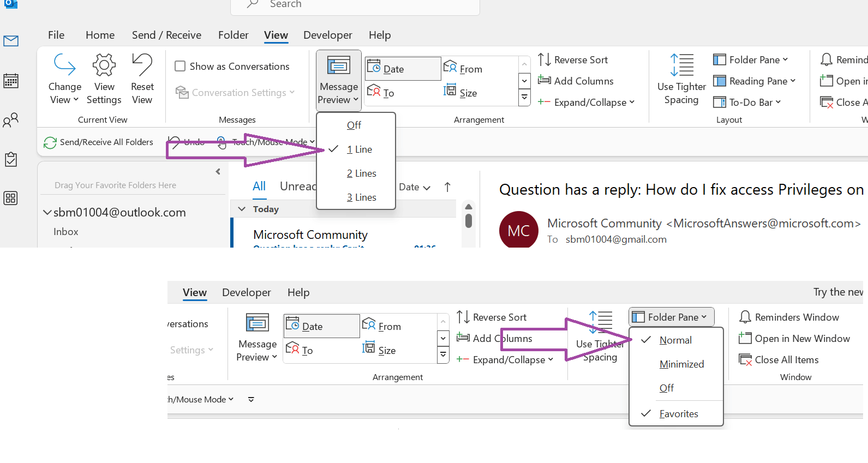The height and width of the screenshot is (463, 868).
Task: Arrange by From in top ribbon gallery
Action: (x=463, y=69)
